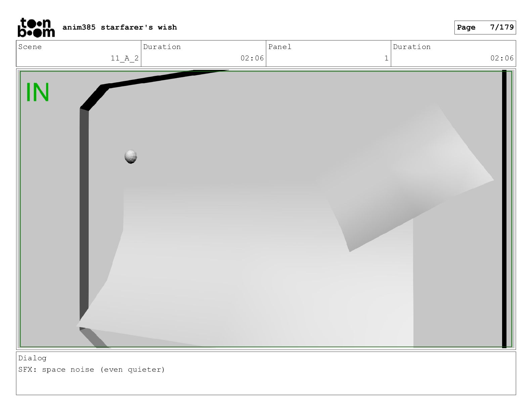Click the Toon Boom logo
The width and height of the screenshot is (532, 411).
tap(36, 28)
